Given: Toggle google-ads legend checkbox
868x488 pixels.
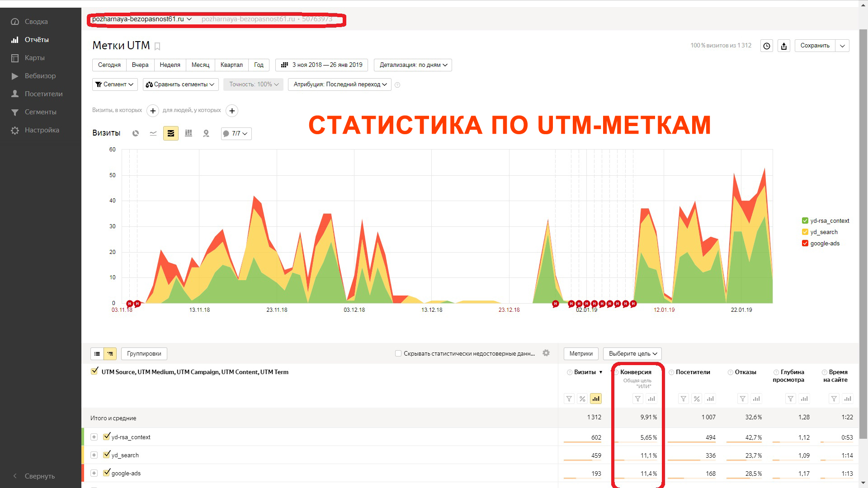Looking at the screenshot, I should (805, 243).
